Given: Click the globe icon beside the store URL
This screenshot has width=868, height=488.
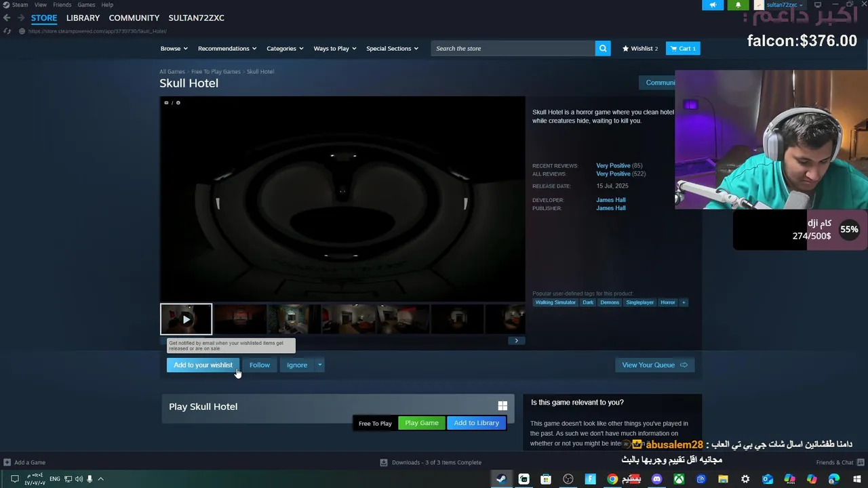Looking at the screenshot, I should coord(22,31).
